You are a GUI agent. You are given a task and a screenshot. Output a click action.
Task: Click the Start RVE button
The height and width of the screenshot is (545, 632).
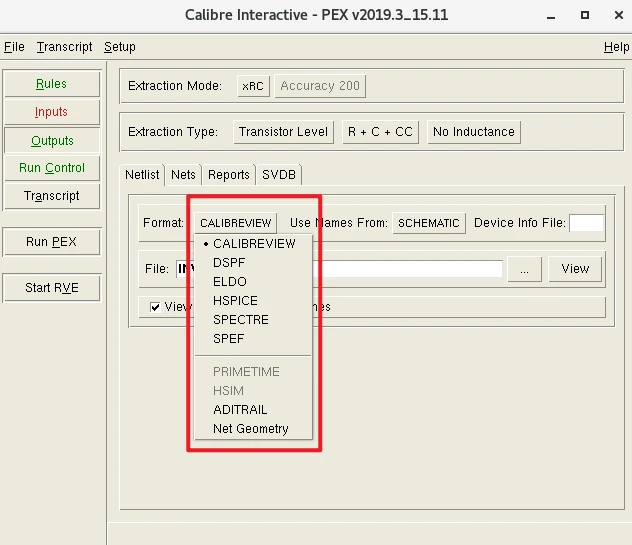click(x=52, y=288)
